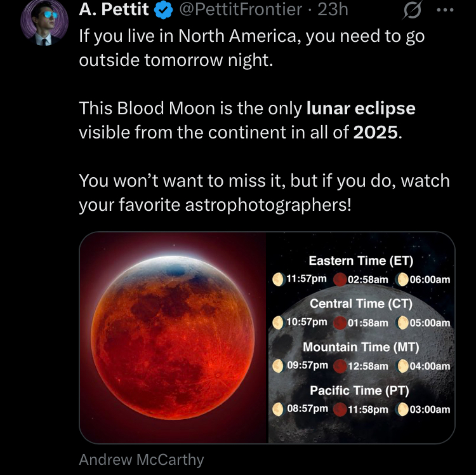Click the moon icon beside 06:00am
Screen dimensions: 476x475
click(402, 279)
